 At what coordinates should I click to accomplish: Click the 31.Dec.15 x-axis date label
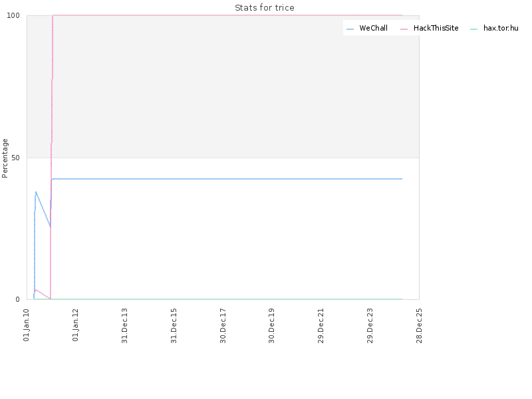click(x=174, y=325)
